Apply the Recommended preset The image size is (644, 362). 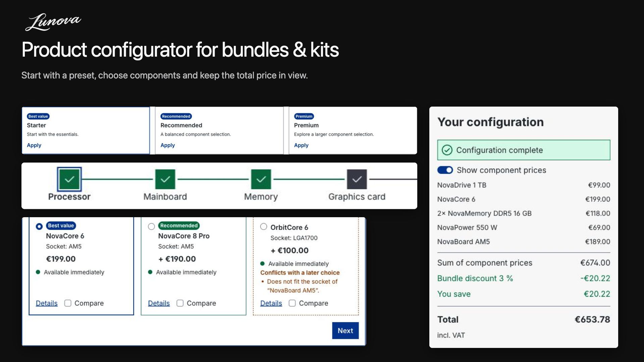168,145
